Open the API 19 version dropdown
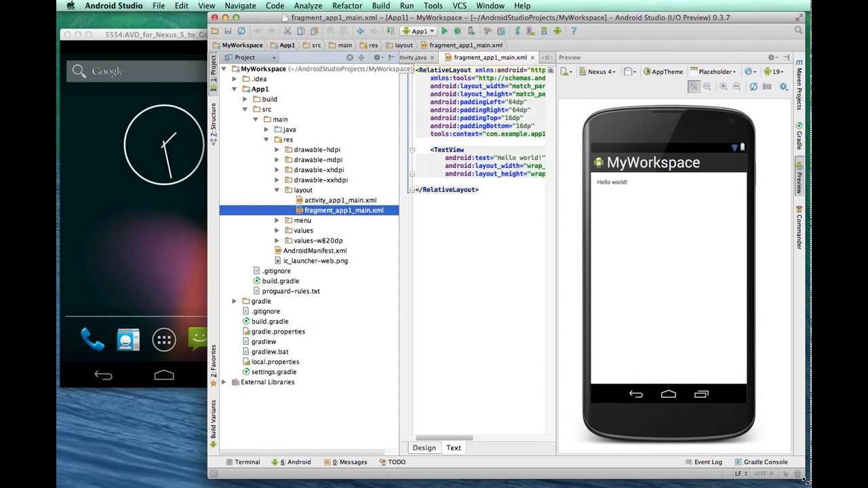The width and height of the screenshot is (868, 488). coord(774,71)
